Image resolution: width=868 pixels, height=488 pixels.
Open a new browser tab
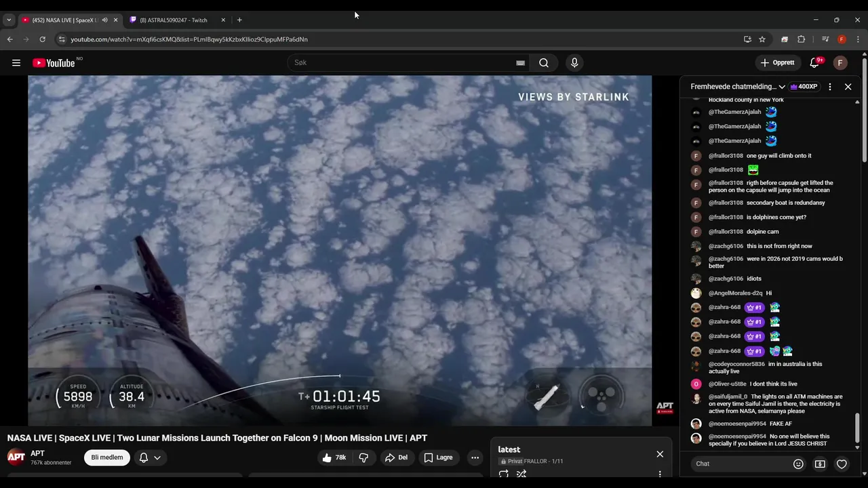pos(239,20)
